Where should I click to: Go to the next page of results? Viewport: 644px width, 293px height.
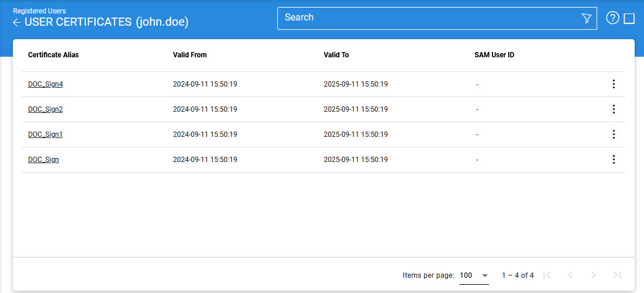(594, 275)
